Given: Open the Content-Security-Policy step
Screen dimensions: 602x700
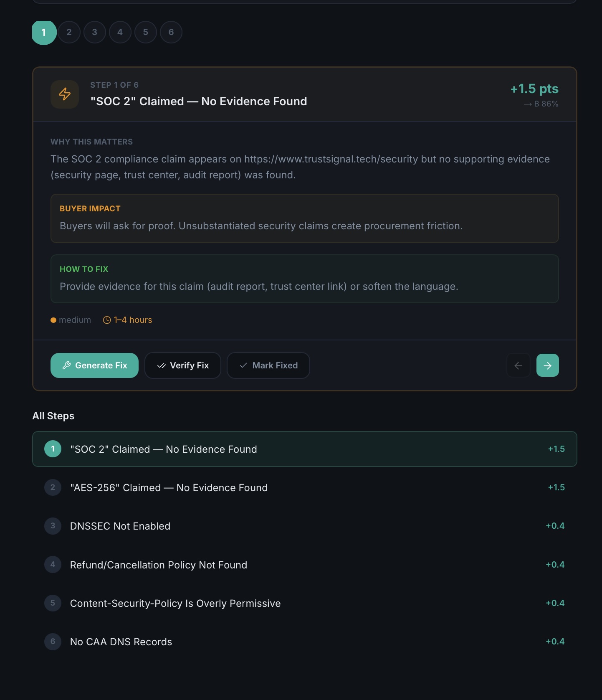Looking at the screenshot, I should point(304,603).
